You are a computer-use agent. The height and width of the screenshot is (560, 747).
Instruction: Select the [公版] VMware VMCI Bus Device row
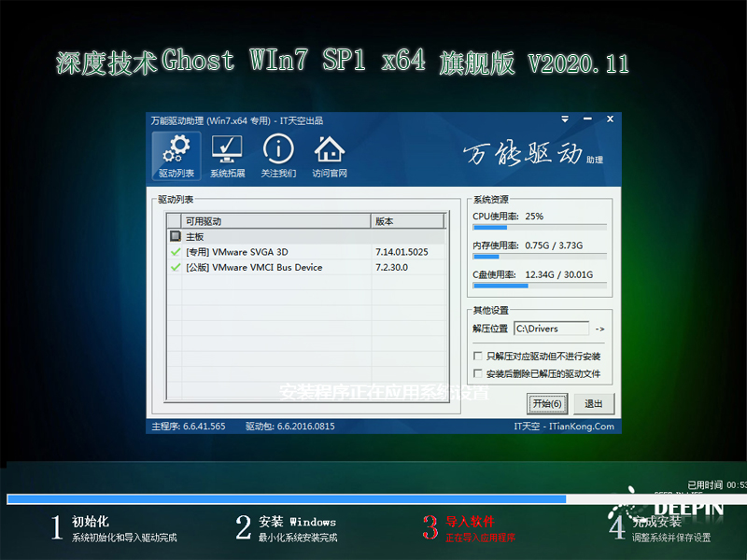coord(306,267)
